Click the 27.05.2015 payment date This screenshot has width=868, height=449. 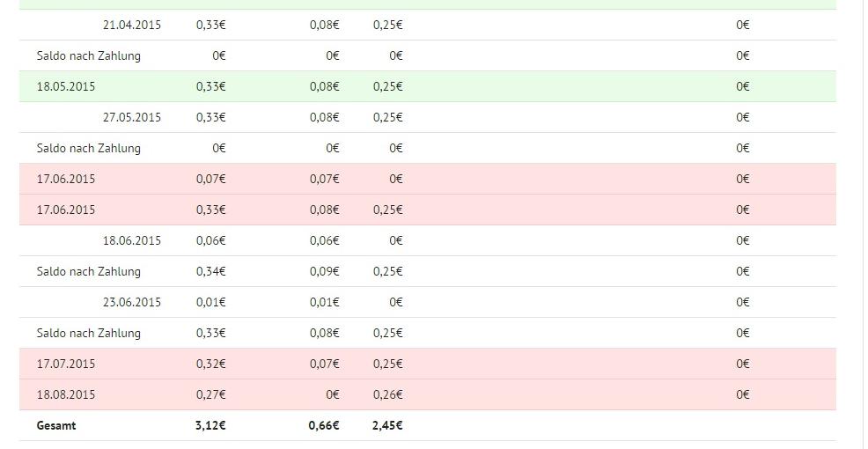[132, 117]
